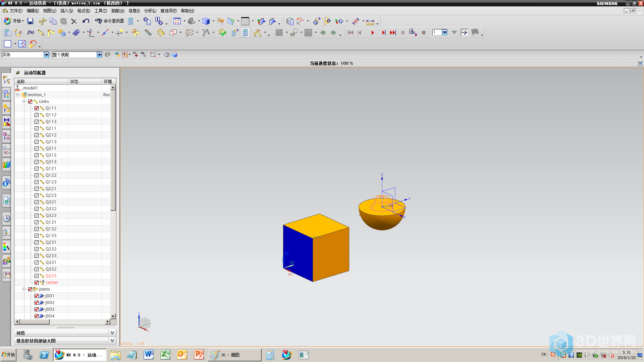Click the checkered finish flag icon
This screenshot has width=644, height=362.
[x=475, y=33]
